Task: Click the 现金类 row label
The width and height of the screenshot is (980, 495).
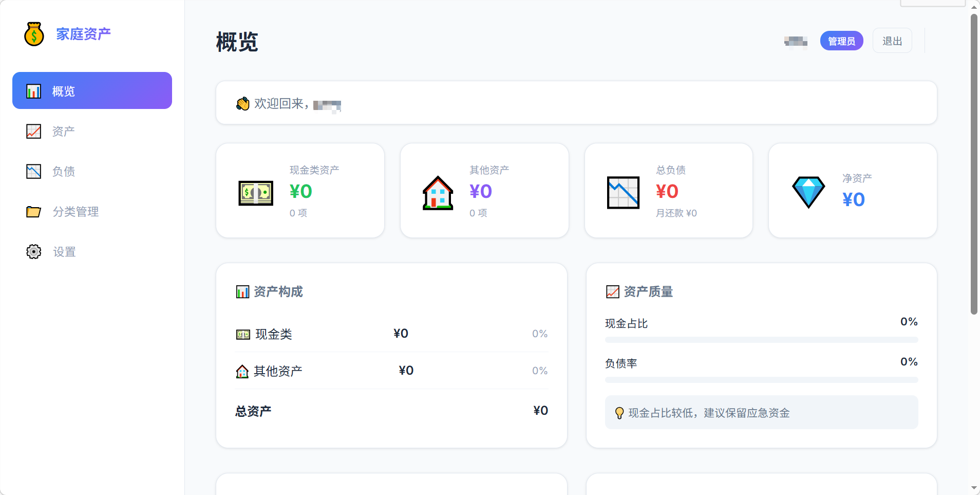Action: coord(274,334)
